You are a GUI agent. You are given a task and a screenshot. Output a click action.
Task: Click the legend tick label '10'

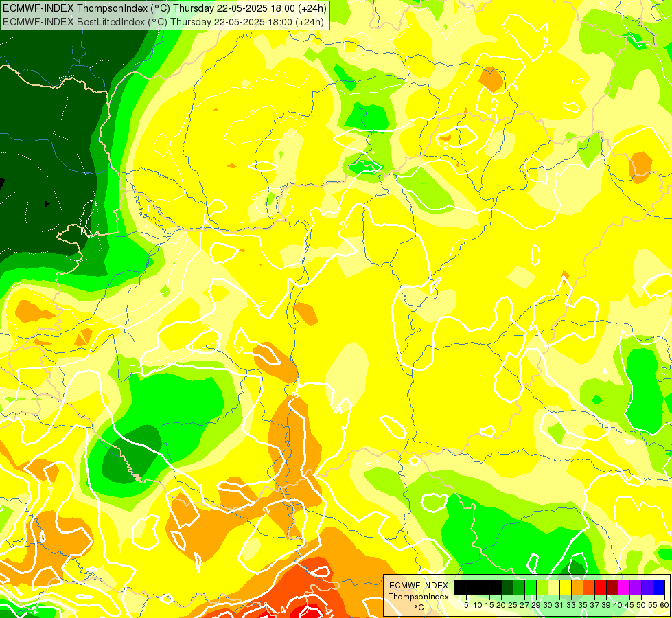tap(478, 605)
